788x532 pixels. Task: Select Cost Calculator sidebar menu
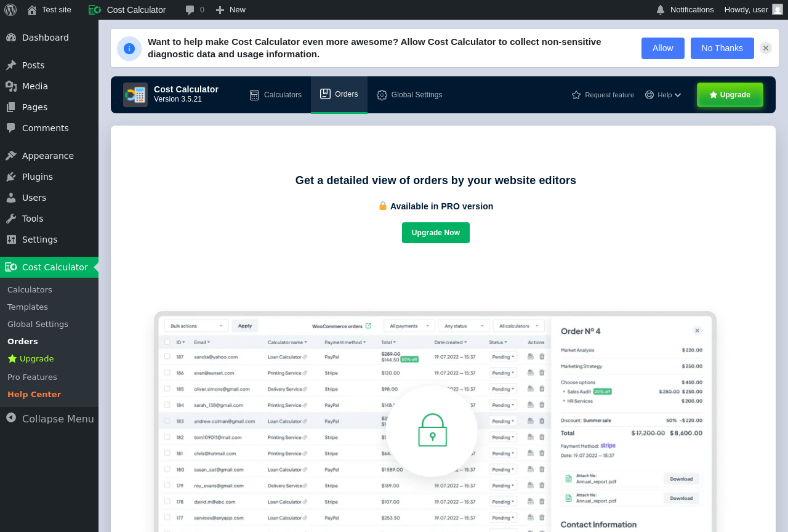pyautogui.click(x=49, y=267)
